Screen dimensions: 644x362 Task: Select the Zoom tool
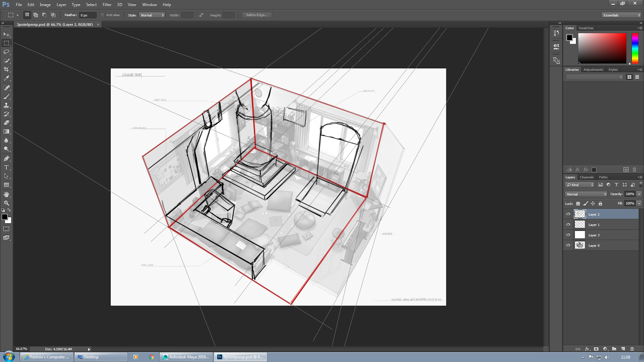6,203
